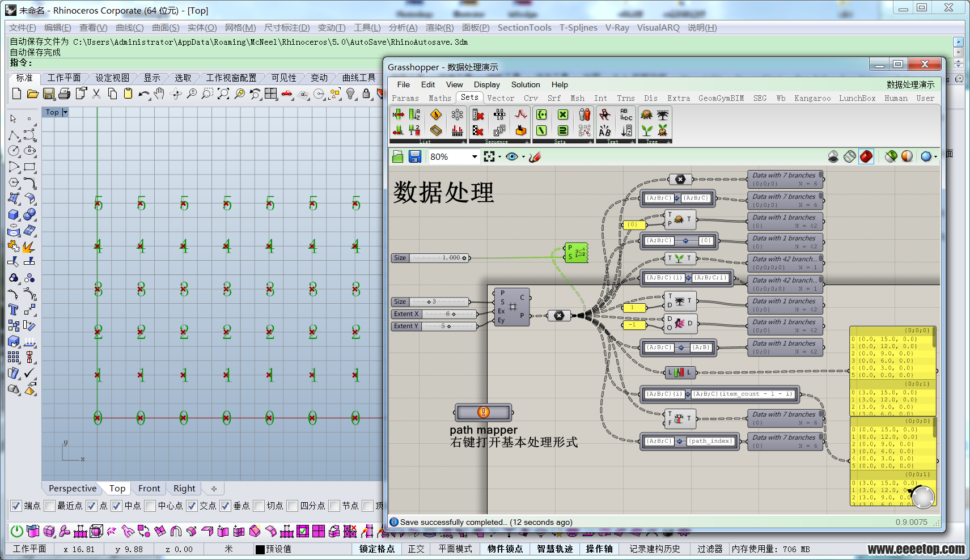This screenshot has height=560, width=970.
Task: Click the red shaded preview icon in Grasshopper
Action: (866, 156)
